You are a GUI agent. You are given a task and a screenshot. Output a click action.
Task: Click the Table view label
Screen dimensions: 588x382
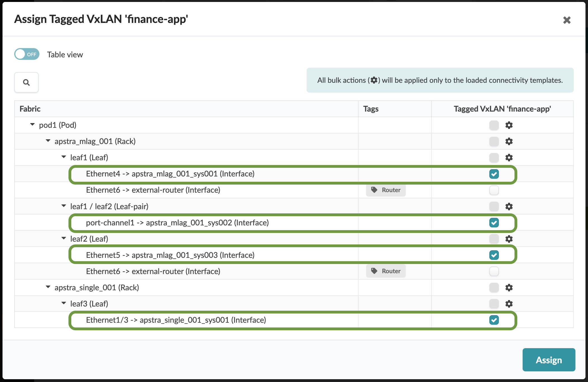point(65,55)
